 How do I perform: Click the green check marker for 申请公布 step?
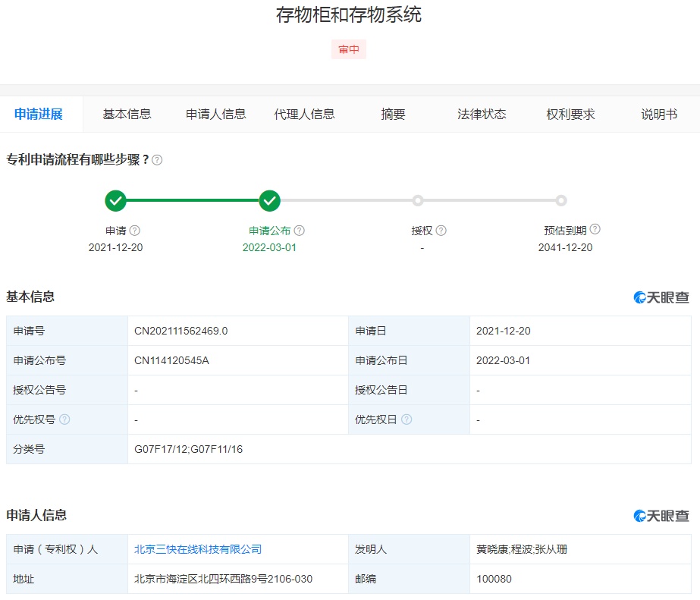tap(270, 200)
